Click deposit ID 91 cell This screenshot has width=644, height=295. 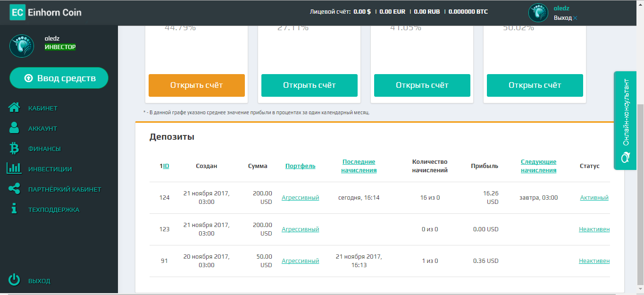[x=164, y=261]
